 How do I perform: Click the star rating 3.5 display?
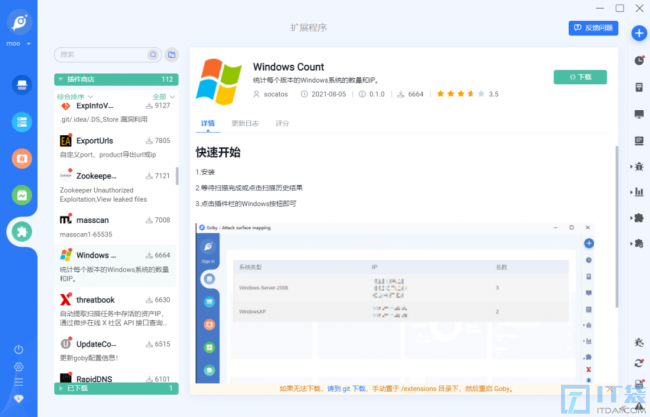pos(467,94)
